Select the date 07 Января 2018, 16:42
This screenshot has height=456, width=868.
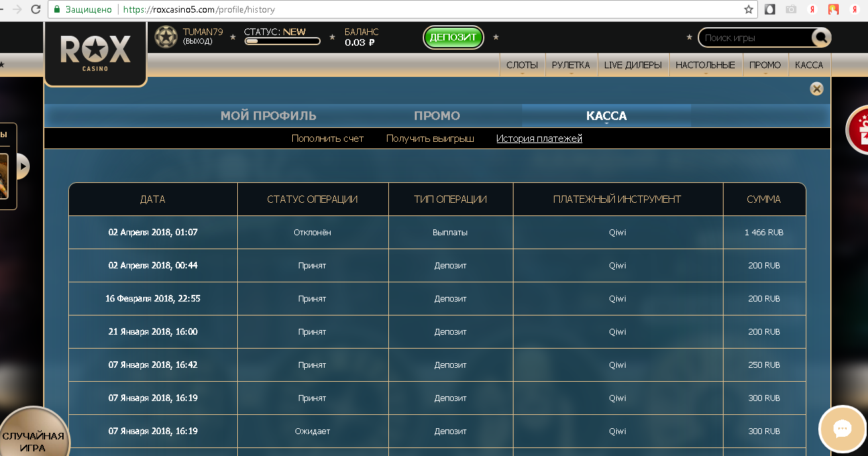[153, 365]
